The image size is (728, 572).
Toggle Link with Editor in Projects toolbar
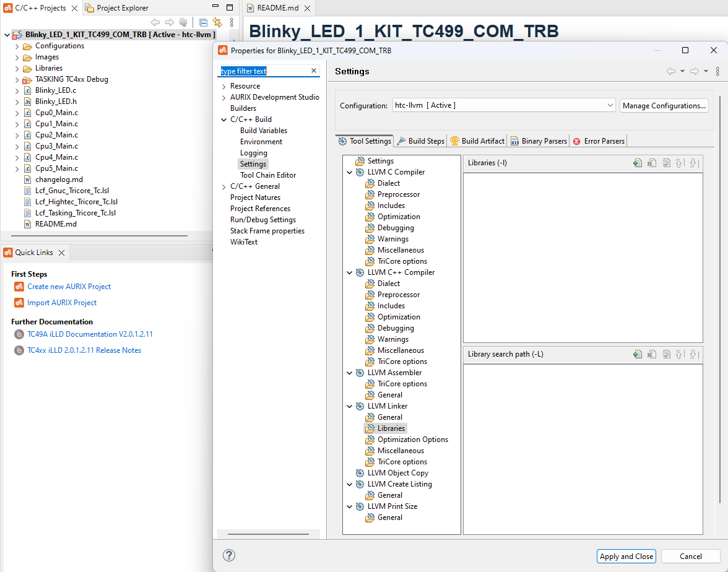(217, 22)
